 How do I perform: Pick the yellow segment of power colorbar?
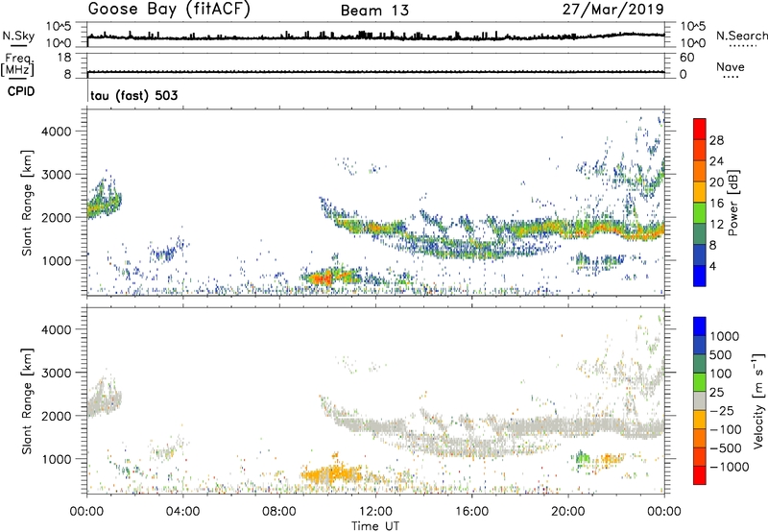[700, 192]
